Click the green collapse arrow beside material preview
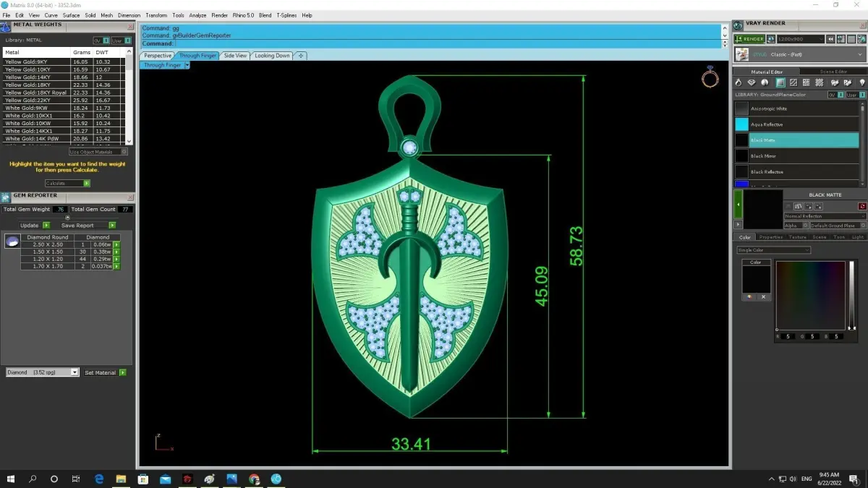 tap(738, 205)
